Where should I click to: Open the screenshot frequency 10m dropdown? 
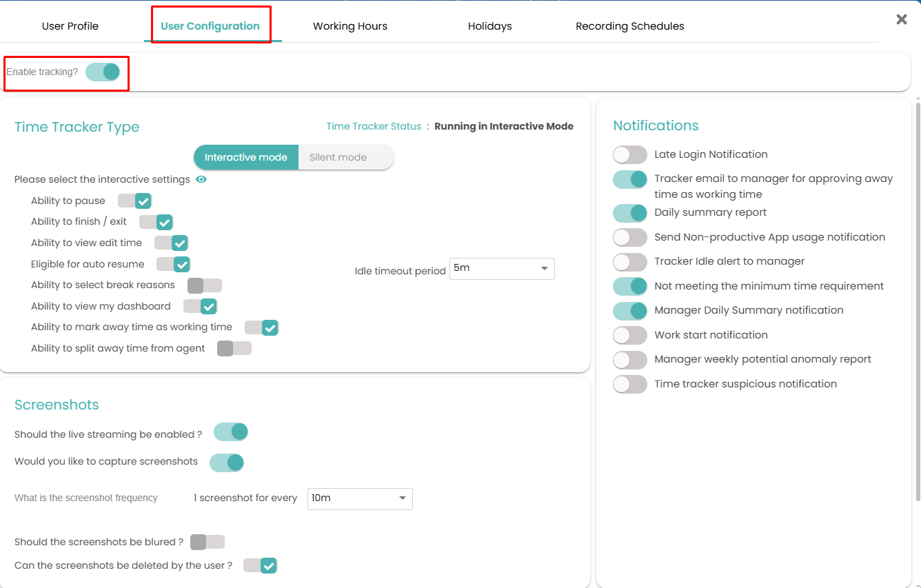point(360,498)
